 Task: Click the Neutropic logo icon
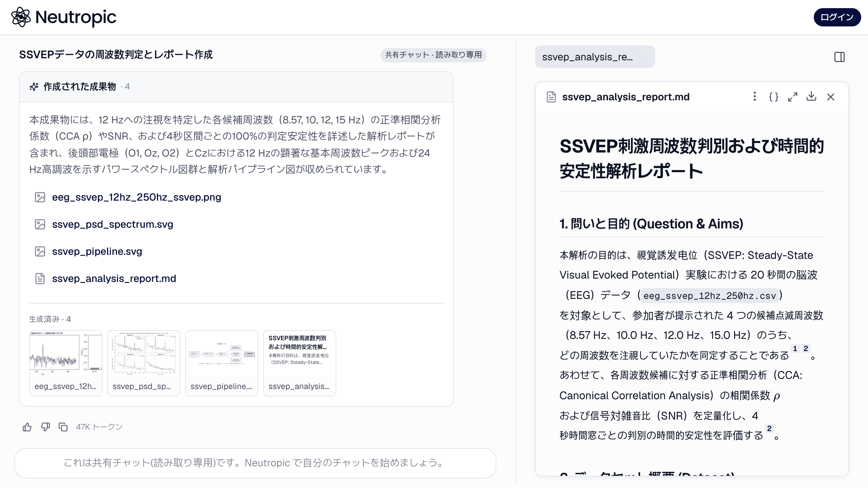tap(21, 17)
